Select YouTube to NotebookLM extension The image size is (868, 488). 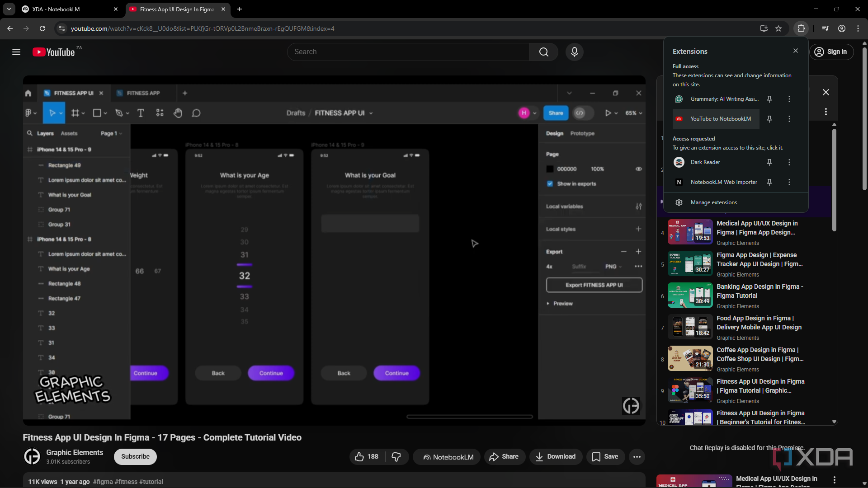coord(716,119)
